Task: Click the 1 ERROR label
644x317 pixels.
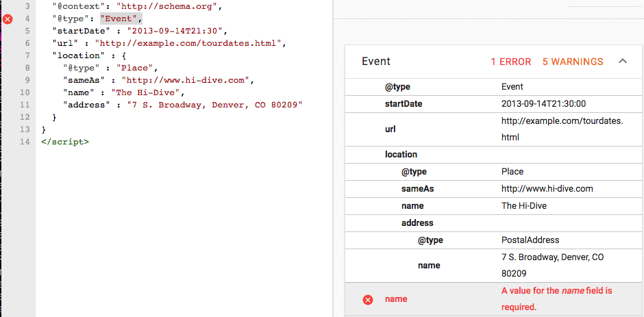Action: pyautogui.click(x=511, y=62)
